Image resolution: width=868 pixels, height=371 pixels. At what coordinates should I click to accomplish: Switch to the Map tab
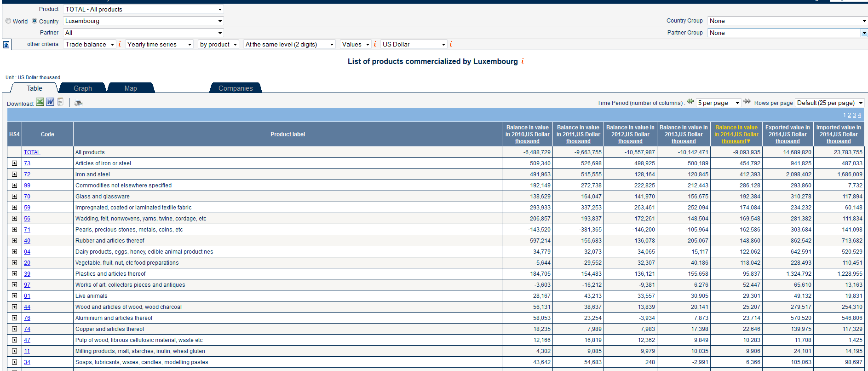131,88
